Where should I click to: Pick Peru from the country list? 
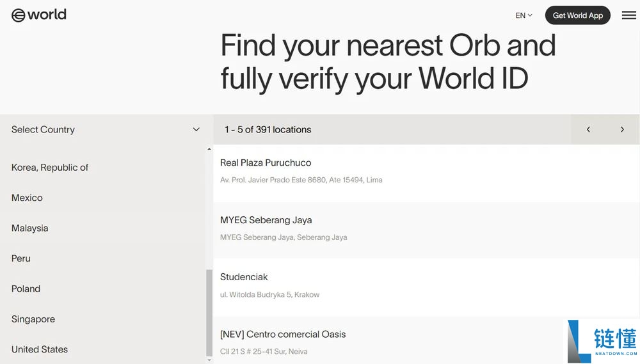(21, 258)
